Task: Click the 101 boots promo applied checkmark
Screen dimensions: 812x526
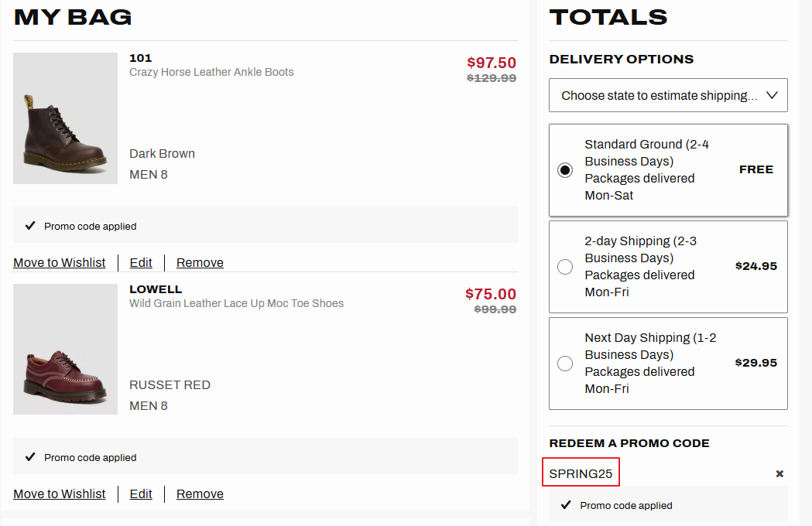Action: point(30,226)
